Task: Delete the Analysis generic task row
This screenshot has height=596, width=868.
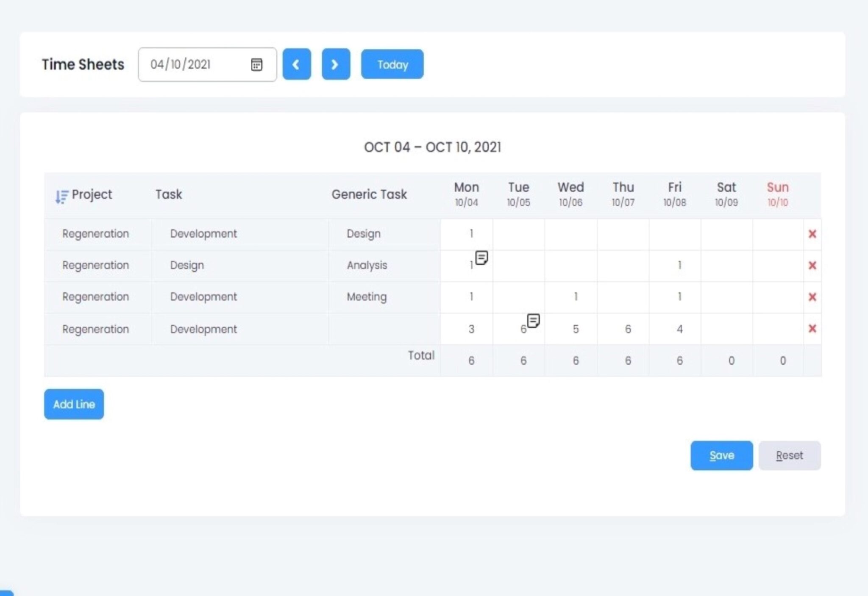Action: (812, 266)
